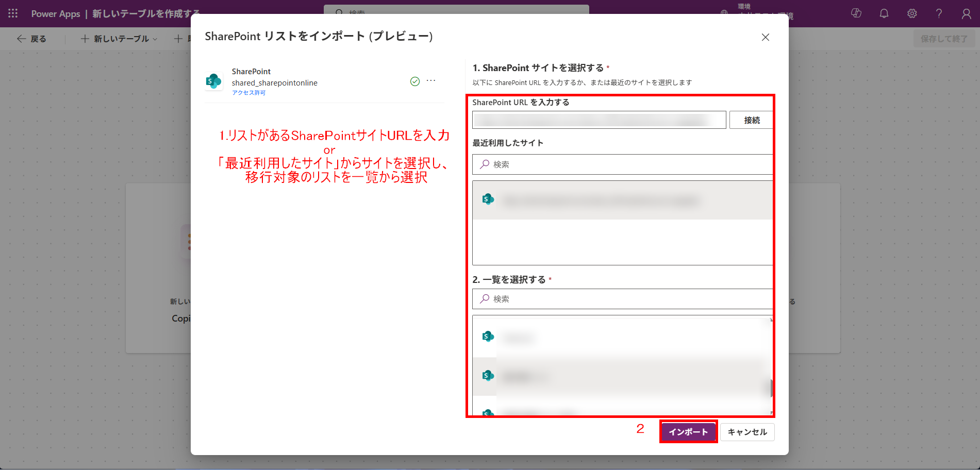Viewport: 980px width, 470px height.
Task: Focus the SharePoint URL input field
Action: (599, 120)
